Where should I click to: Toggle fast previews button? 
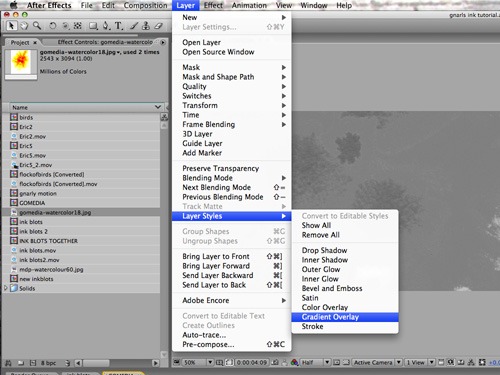point(451,362)
